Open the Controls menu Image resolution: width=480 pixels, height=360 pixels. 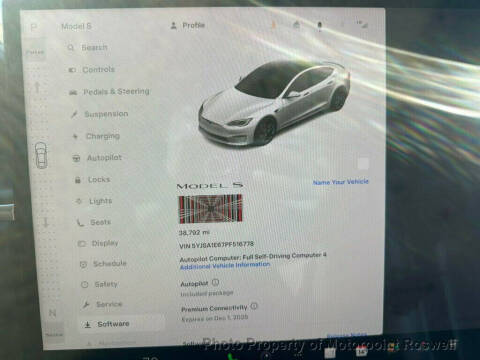coord(92,70)
